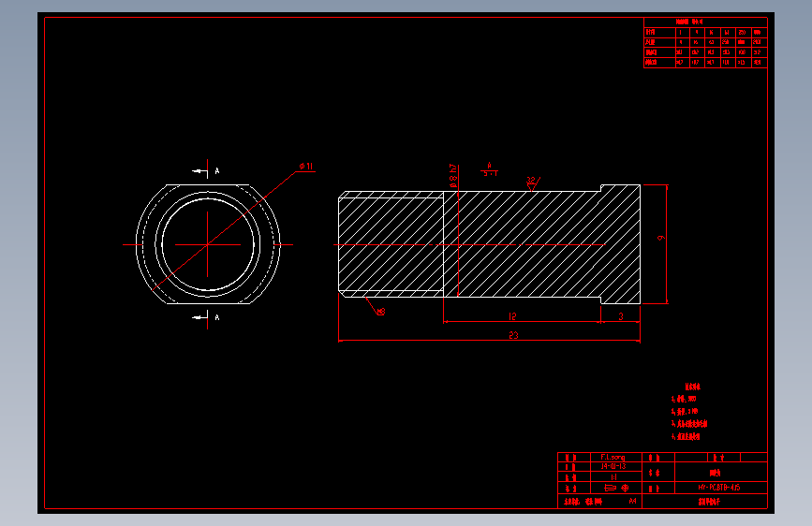The width and height of the screenshot is (812, 526).
Task: Select the 1:1 scale value cell
Action: coord(616,476)
